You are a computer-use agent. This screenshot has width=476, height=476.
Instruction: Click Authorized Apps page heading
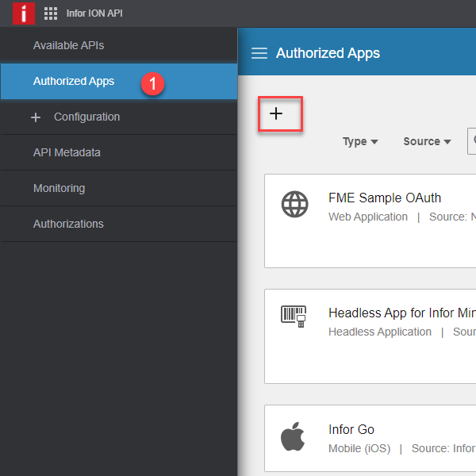tap(328, 53)
